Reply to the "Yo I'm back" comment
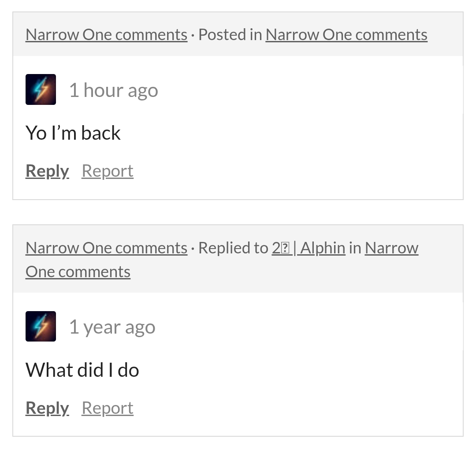 47,171
